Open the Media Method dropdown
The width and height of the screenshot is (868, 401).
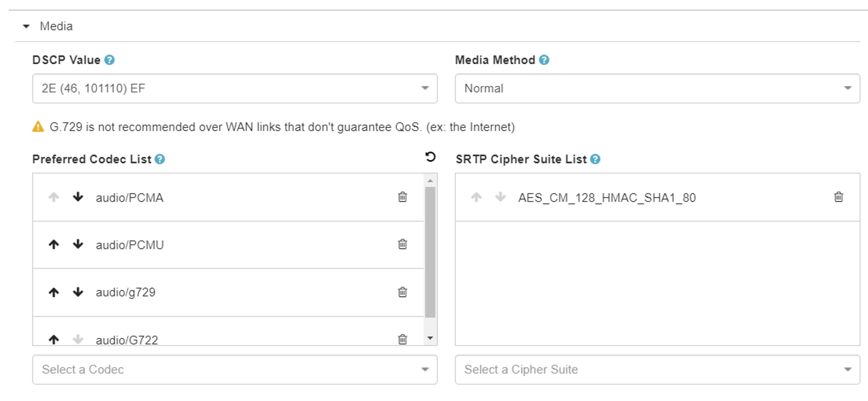pyautogui.click(x=657, y=88)
